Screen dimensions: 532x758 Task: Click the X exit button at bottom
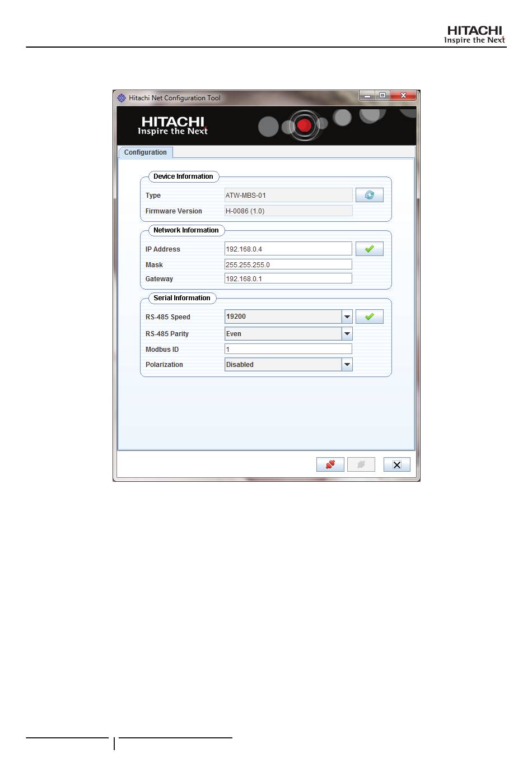click(x=397, y=464)
